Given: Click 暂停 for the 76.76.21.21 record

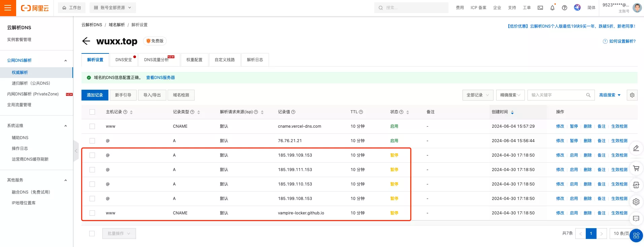Looking at the screenshot, I should coord(574,141).
